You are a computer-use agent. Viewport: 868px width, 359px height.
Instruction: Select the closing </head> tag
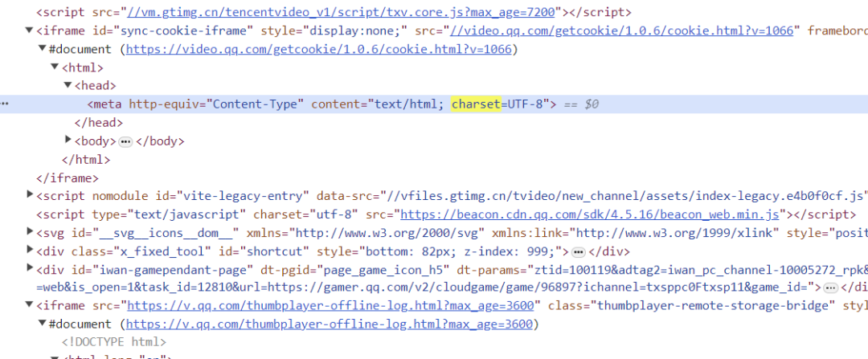click(x=99, y=122)
